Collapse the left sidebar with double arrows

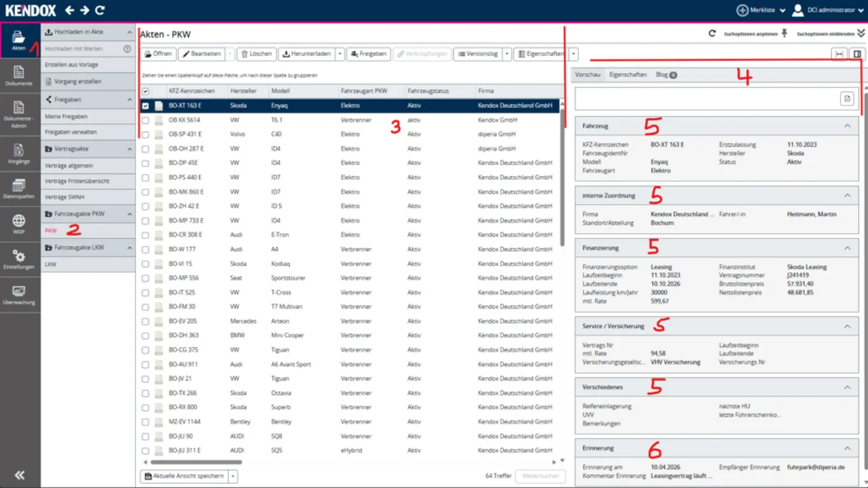[20, 475]
